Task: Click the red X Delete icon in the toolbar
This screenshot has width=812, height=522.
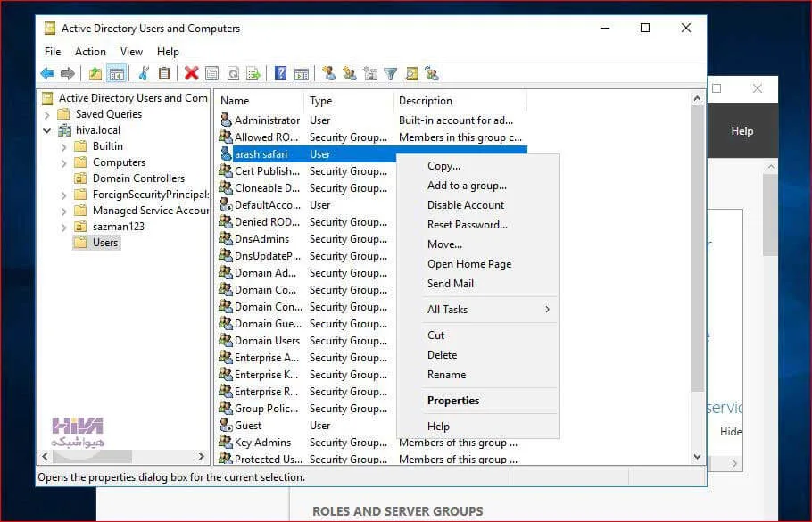Action: pos(192,73)
